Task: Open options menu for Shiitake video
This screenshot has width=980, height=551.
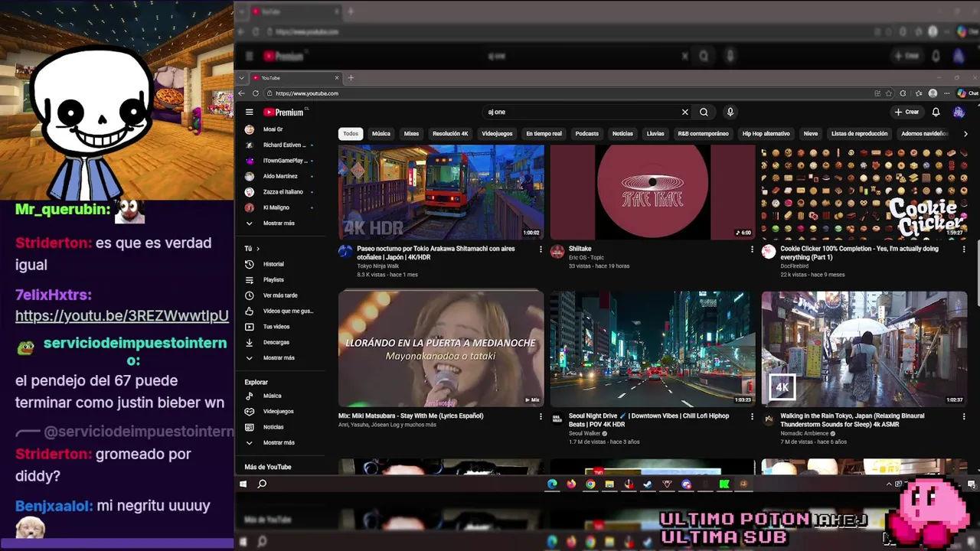Action: point(752,249)
